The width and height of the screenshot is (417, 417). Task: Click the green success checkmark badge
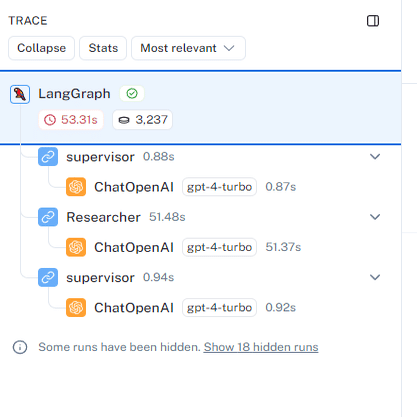coord(132,94)
